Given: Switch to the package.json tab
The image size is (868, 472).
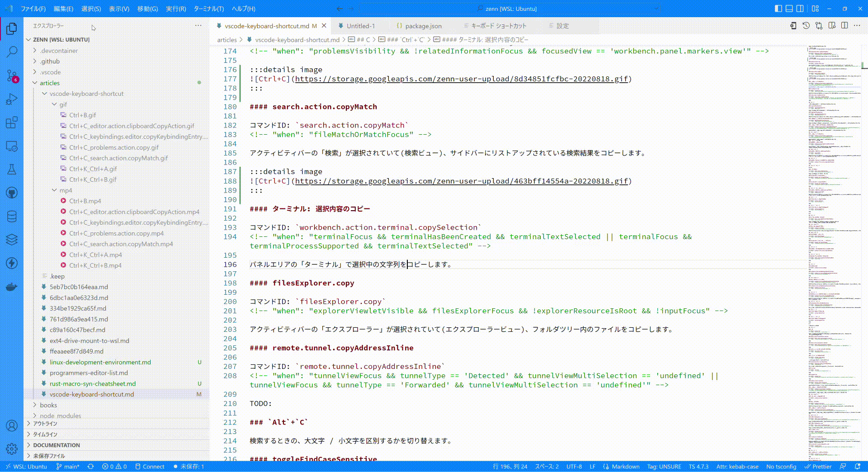Looking at the screenshot, I should (x=423, y=26).
